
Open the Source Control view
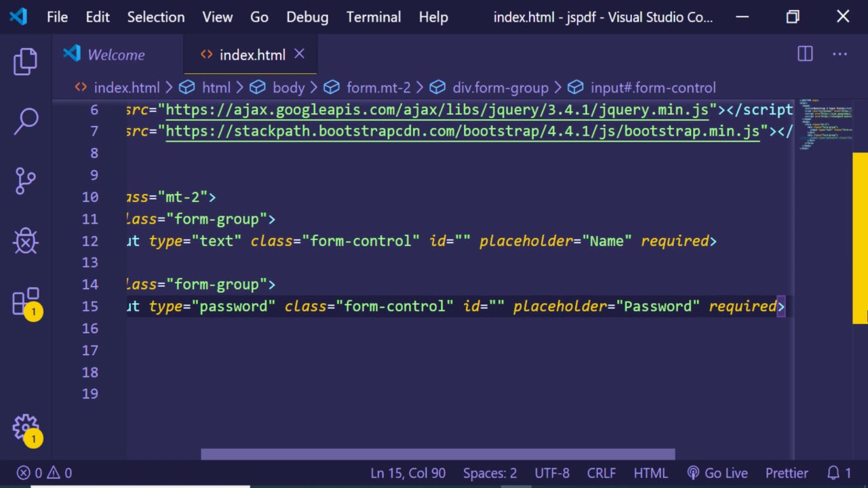[26, 180]
